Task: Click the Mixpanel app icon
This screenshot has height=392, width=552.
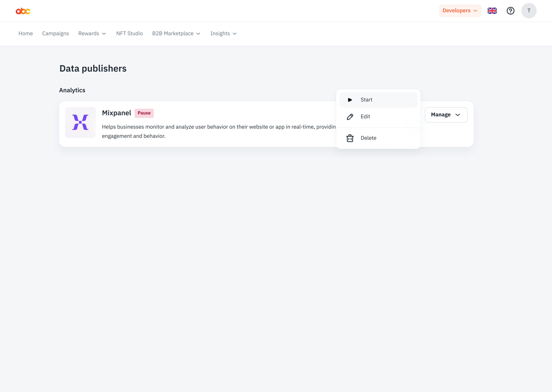Action: [80, 122]
